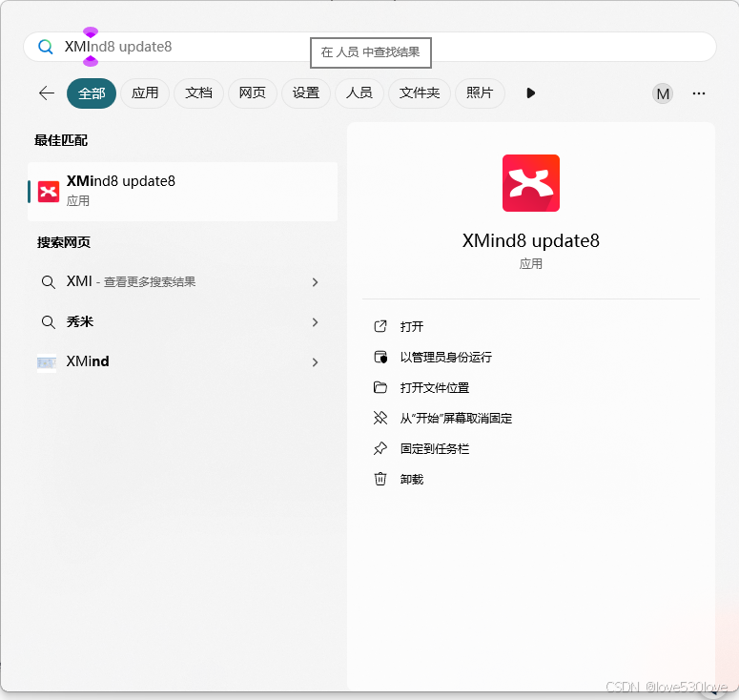Viewport: 739px width, 700px height.
Task: Select the 网页 filter tab
Action: click(252, 93)
